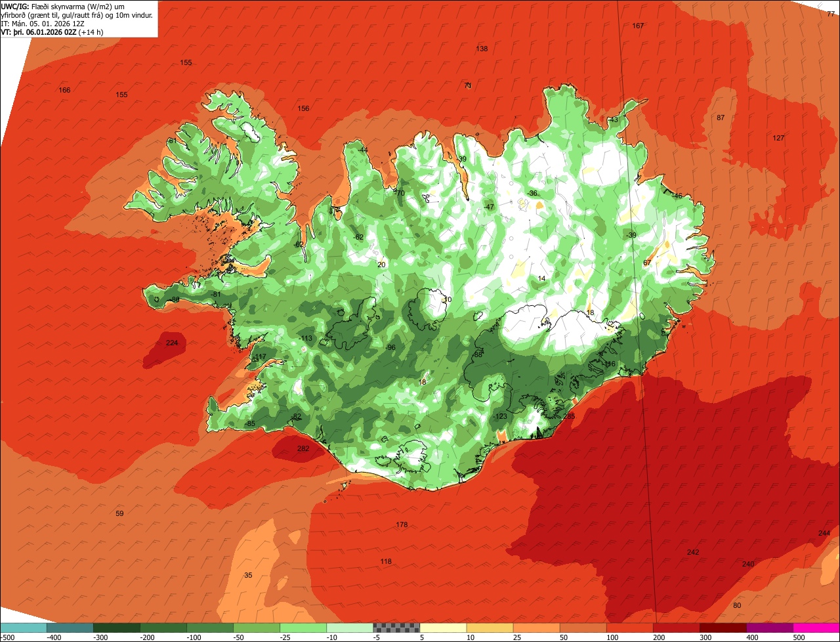This screenshot has width=840, height=642.
Task: Click the map value -123 in south Iceland
Action: 500,416
